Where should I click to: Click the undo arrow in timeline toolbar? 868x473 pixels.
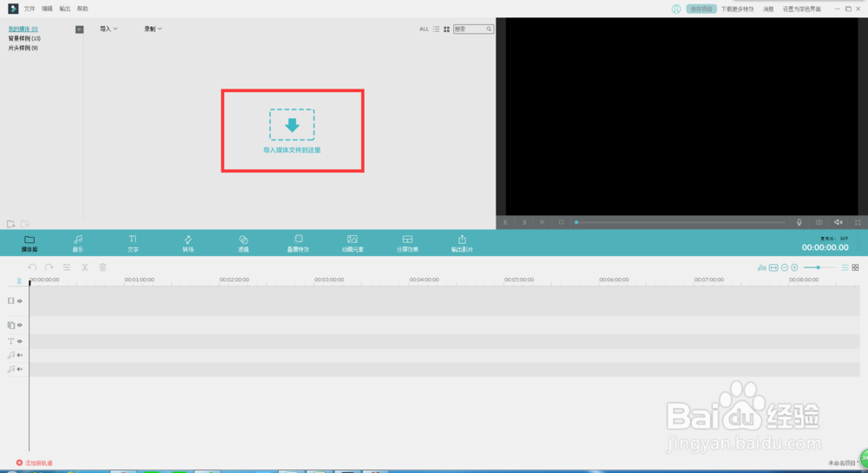coord(32,267)
